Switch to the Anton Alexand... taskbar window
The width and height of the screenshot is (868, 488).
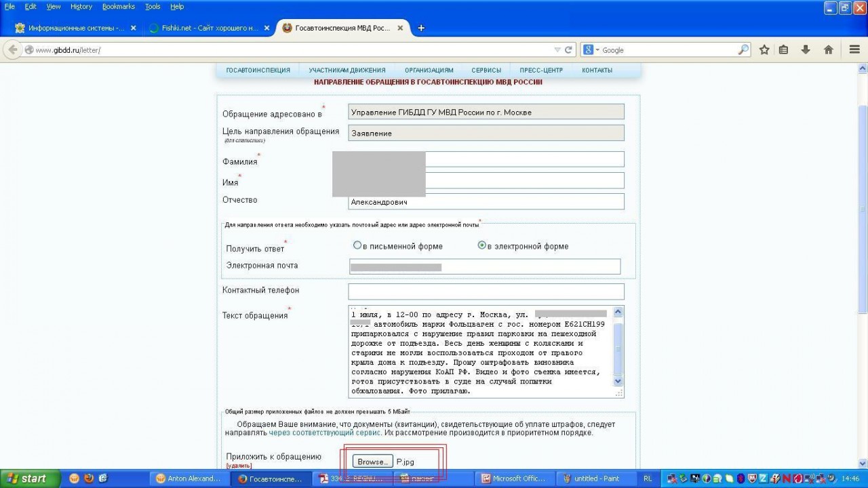190,479
